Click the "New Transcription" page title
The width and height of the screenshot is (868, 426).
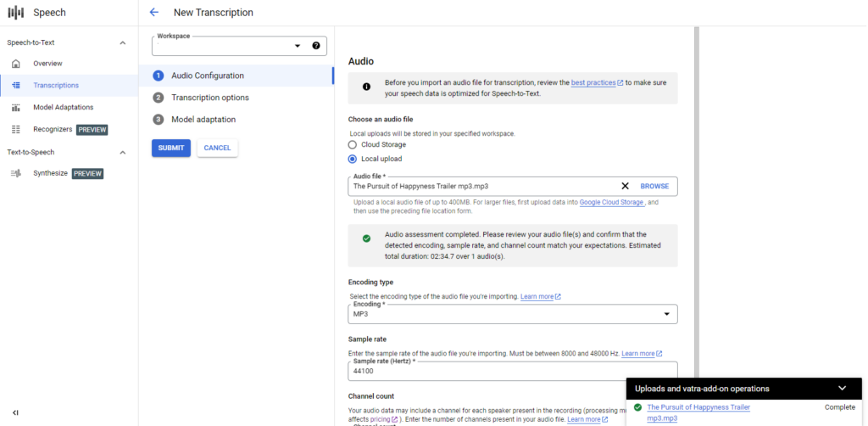[x=213, y=13]
